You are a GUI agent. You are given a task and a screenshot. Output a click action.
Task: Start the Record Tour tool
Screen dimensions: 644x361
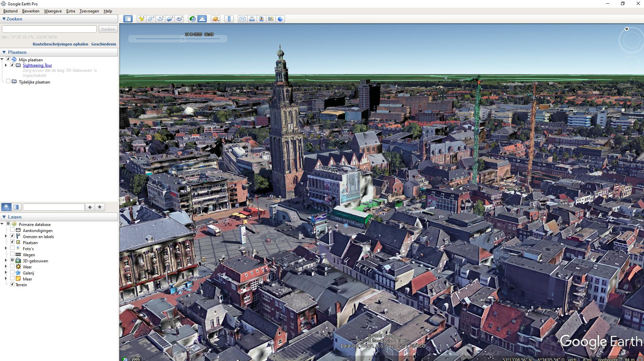click(180, 19)
